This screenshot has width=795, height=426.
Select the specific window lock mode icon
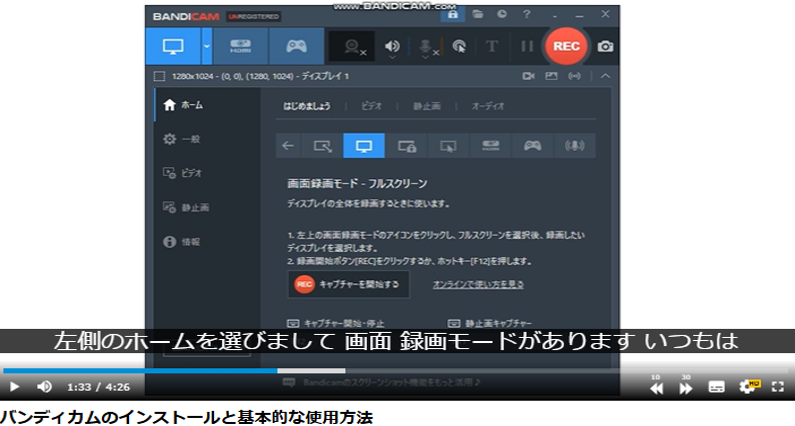pos(406,146)
